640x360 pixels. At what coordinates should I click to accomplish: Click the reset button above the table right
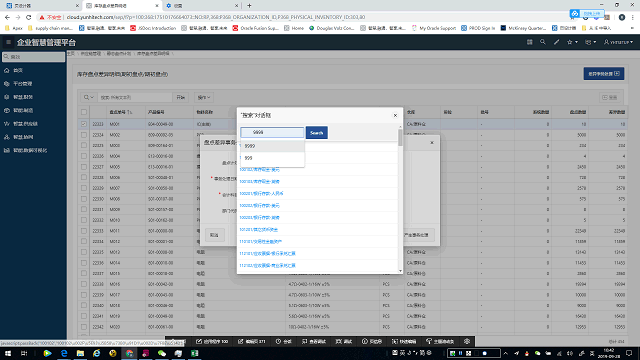tap(610, 98)
